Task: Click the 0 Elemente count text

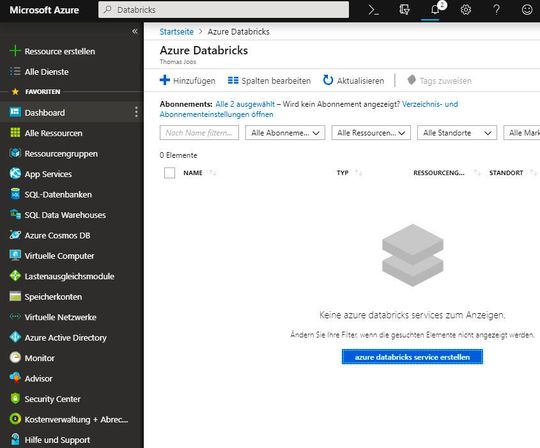Action: [178, 155]
